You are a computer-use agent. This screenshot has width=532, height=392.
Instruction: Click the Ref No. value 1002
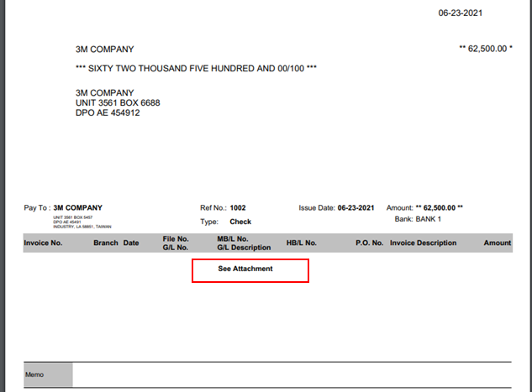pos(238,207)
